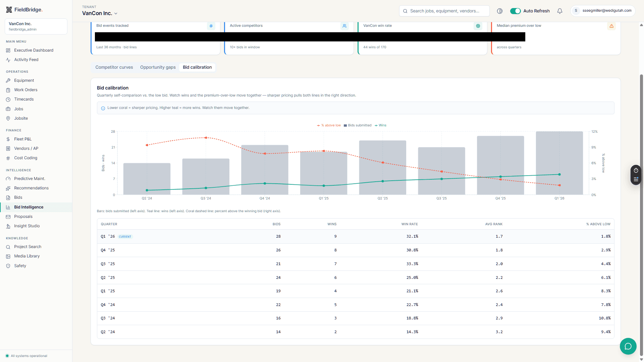This screenshot has height=362, width=644.
Task: Click the QUARTER column header
Action: pos(109,224)
